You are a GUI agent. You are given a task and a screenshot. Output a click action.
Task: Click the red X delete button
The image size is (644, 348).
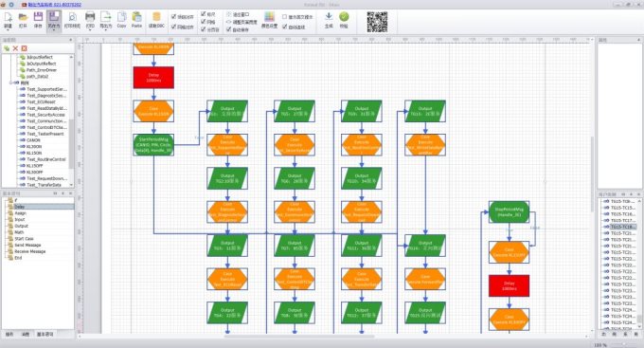coord(15,48)
